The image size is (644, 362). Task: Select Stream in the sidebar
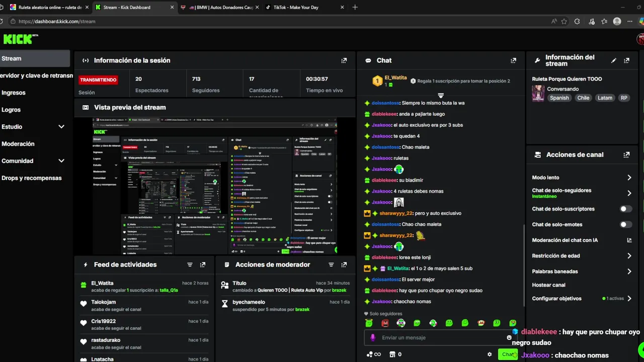click(x=35, y=58)
